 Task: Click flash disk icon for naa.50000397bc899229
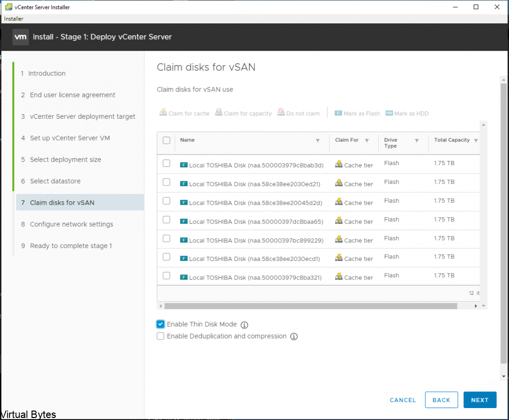(184, 240)
